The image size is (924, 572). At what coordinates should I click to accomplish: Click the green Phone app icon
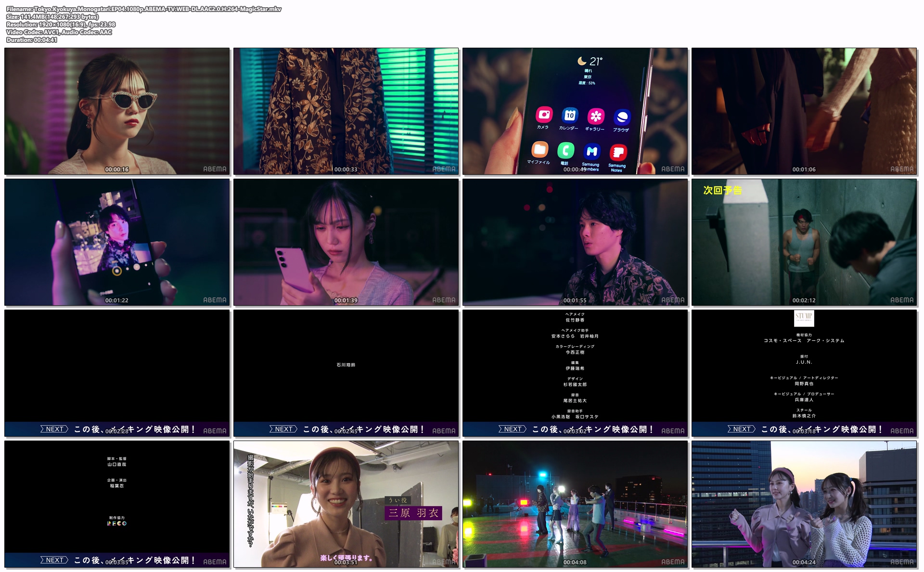click(x=565, y=150)
